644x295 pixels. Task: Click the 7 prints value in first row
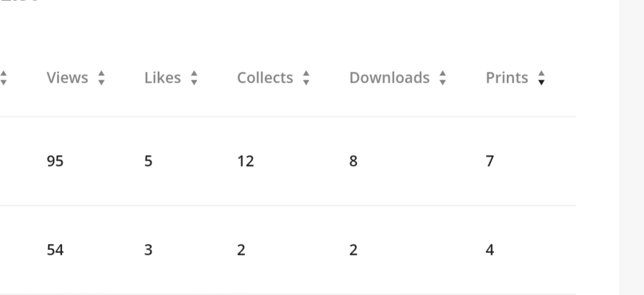click(490, 161)
